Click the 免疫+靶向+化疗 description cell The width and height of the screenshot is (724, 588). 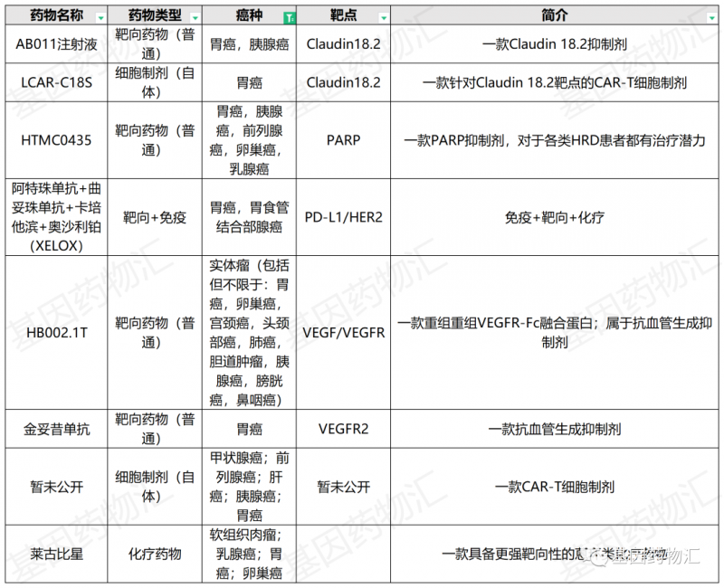point(555,217)
